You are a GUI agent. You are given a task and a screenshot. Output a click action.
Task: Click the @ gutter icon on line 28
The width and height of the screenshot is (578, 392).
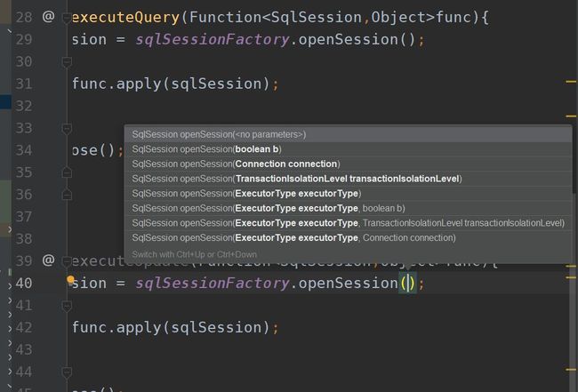[48, 16]
